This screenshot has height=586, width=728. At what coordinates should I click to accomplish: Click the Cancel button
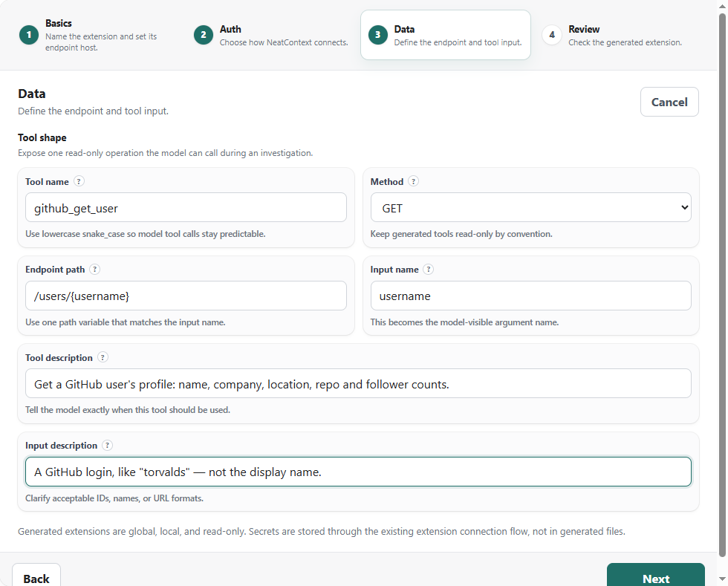pyautogui.click(x=669, y=102)
